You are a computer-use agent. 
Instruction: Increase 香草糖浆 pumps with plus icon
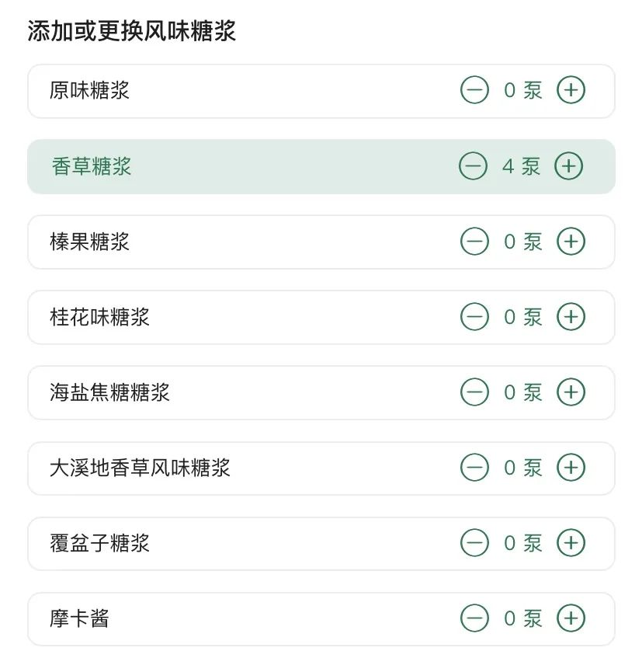click(568, 166)
